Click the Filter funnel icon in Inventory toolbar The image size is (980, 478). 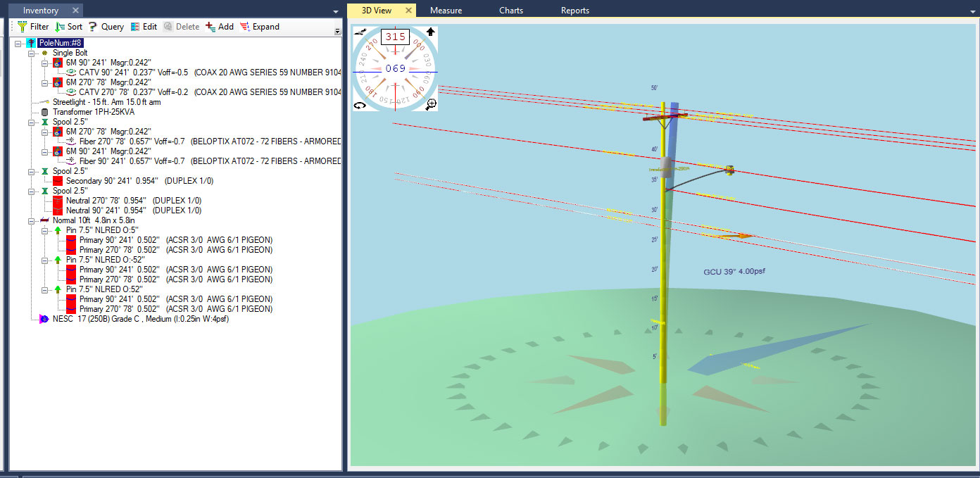click(x=23, y=27)
